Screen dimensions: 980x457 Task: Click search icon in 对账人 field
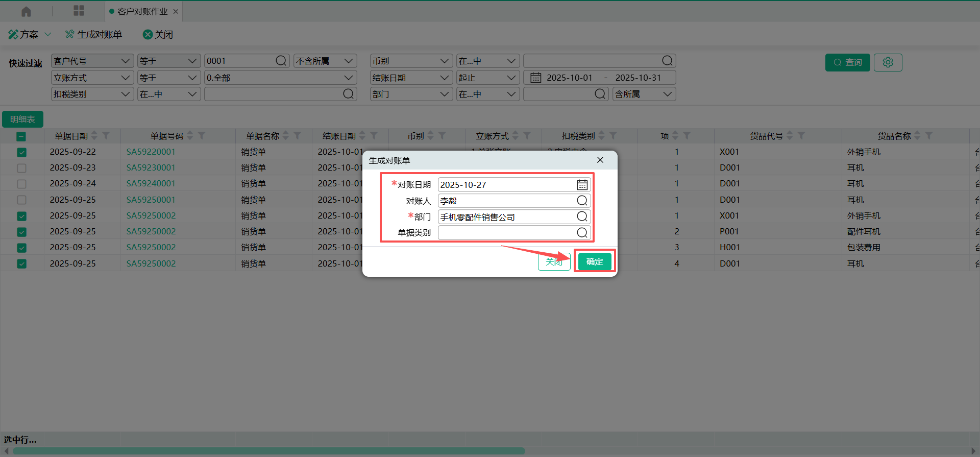click(582, 201)
